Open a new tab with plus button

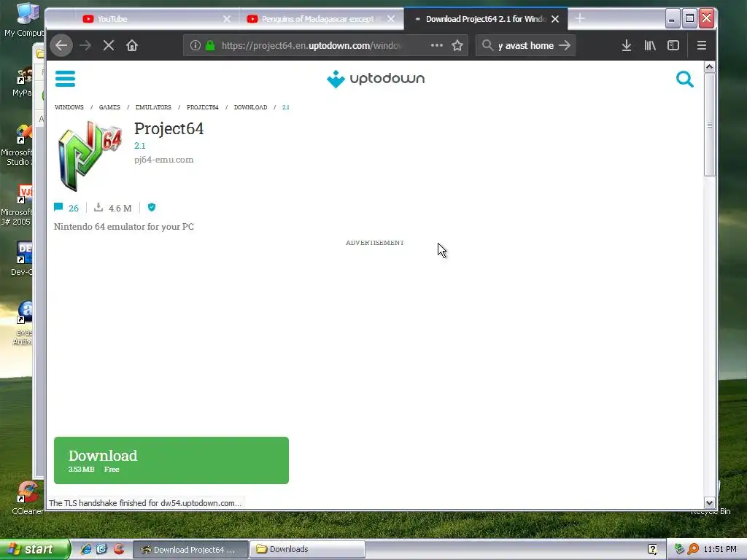(x=580, y=18)
